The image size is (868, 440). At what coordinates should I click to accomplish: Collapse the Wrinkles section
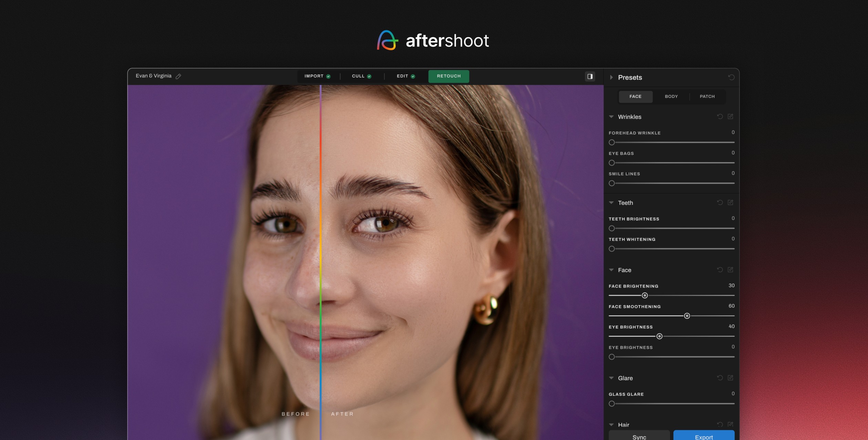611,117
